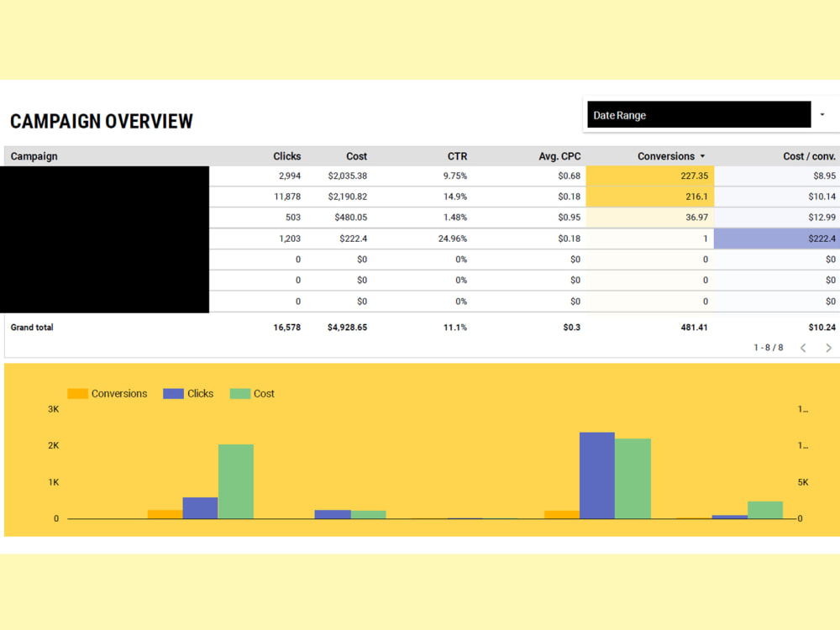Viewport: 840px width, 630px height.
Task: Click the CAMPAIGN OVERVIEW title
Action: click(102, 122)
